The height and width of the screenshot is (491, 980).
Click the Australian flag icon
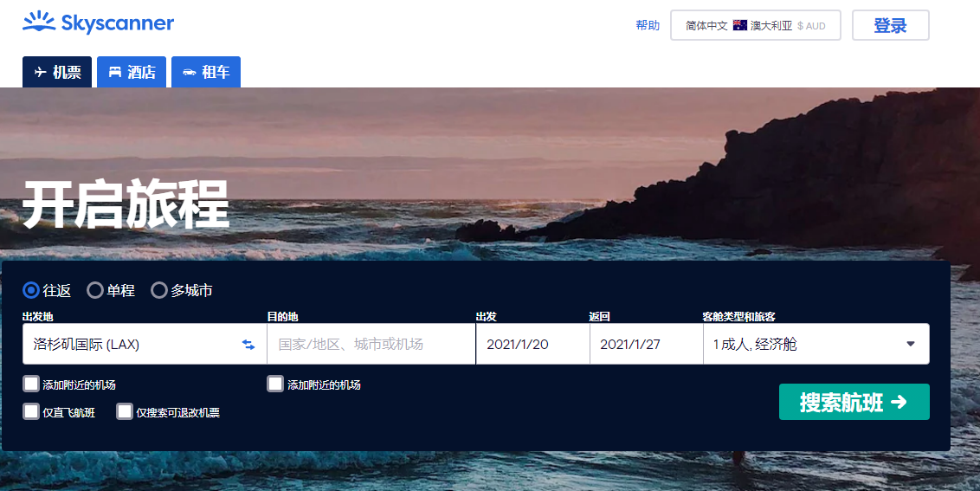point(740,26)
